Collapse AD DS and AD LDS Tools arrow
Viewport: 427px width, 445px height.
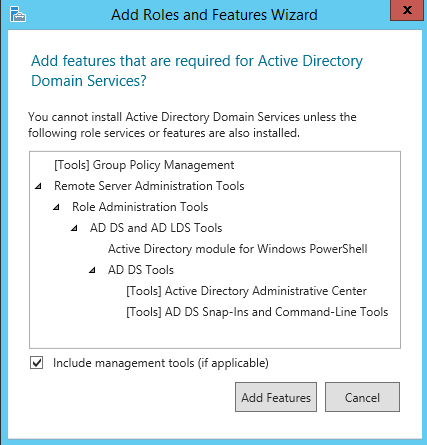click(x=74, y=228)
